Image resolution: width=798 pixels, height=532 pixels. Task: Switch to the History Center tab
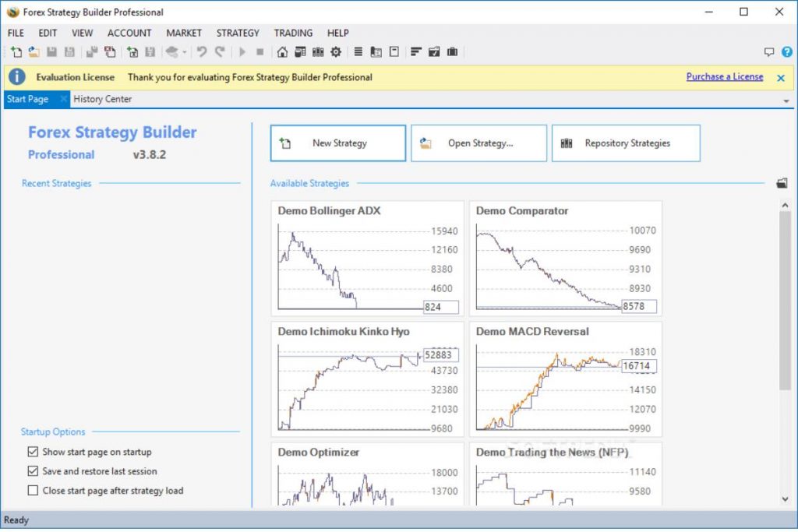[102, 99]
